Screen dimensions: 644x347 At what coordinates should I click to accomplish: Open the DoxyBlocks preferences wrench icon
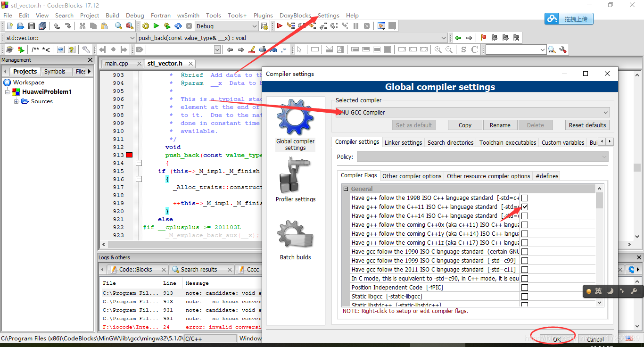click(x=86, y=50)
